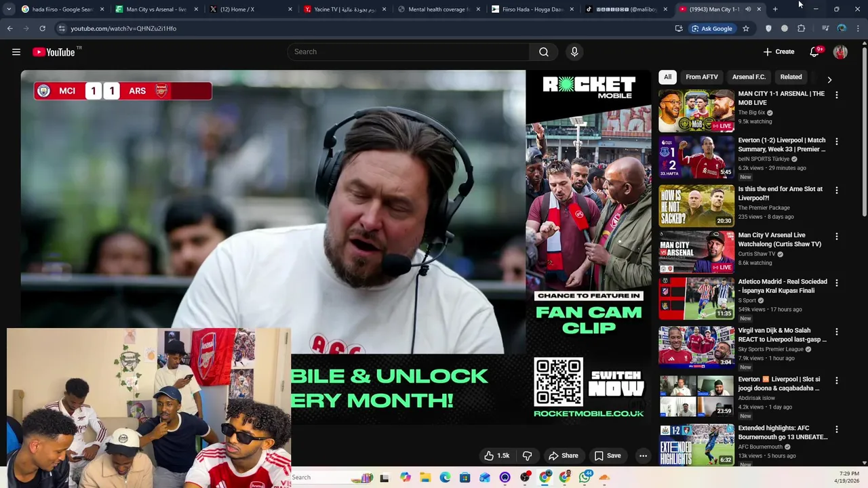Select the From AFTV filter chip
The image size is (868, 488).
point(701,77)
